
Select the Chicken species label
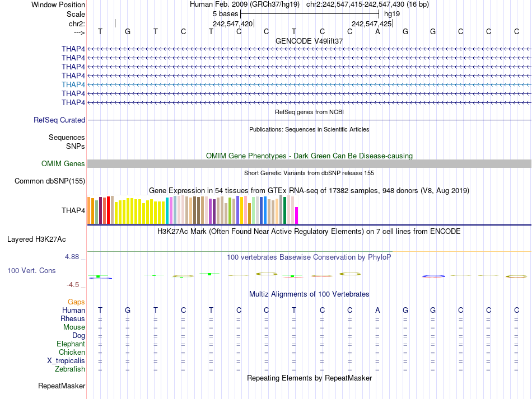pos(72,352)
